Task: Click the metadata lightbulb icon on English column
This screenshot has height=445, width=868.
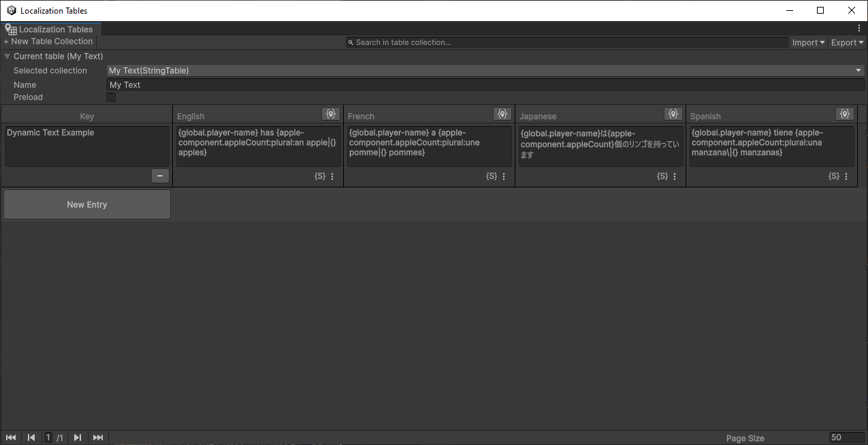Action: click(x=331, y=114)
